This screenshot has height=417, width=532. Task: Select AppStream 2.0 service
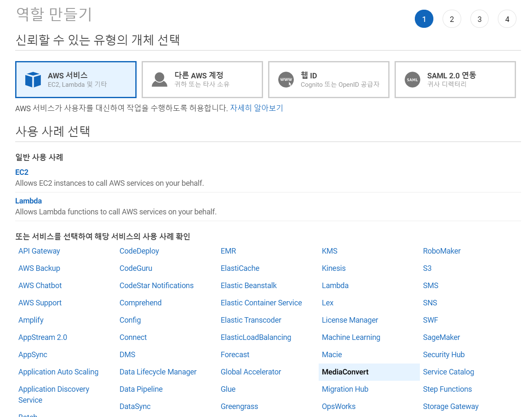(43, 337)
